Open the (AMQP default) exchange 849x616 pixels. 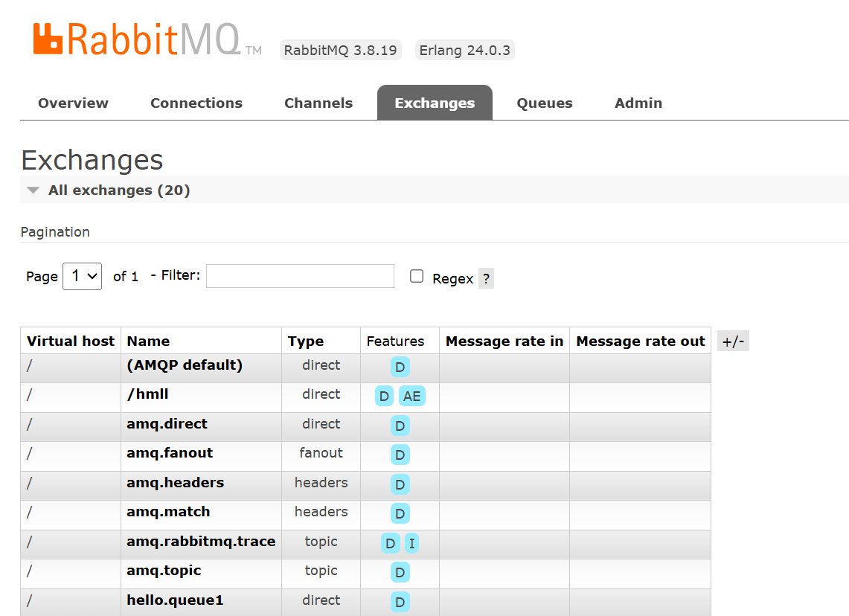[x=185, y=365]
